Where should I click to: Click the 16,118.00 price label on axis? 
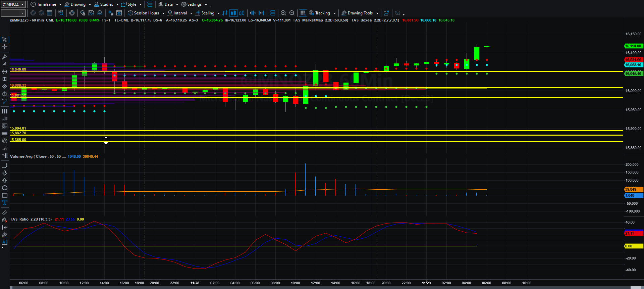click(x=633, y=46)
